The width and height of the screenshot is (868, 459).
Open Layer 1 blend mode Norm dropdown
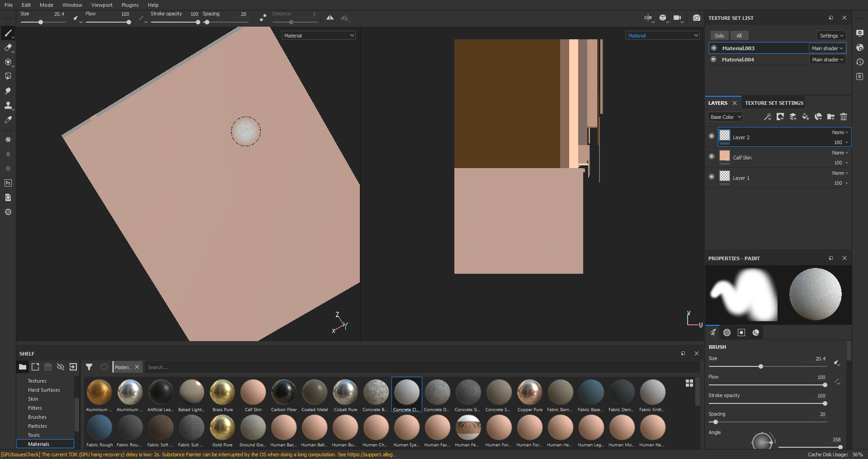pyautogui.click(x=840, y=173)
